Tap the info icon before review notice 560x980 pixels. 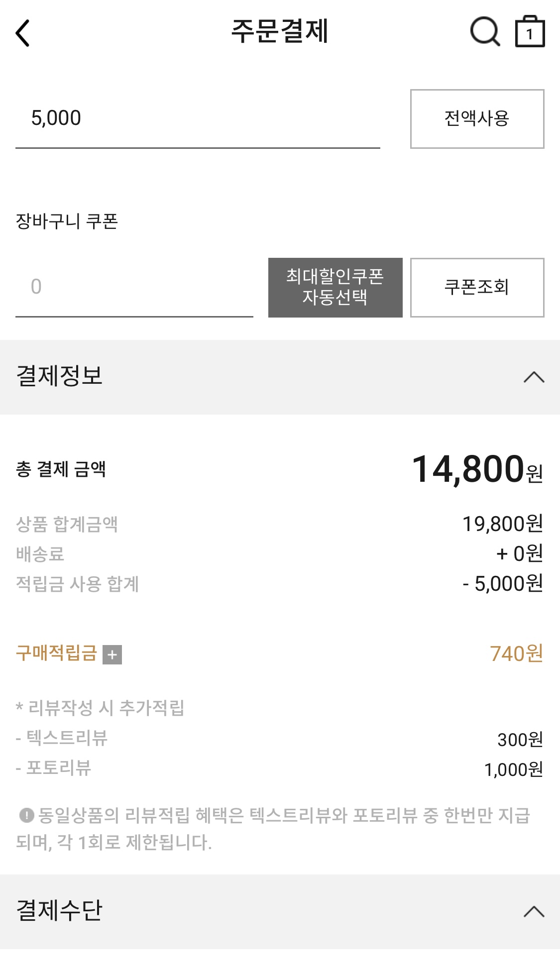tap(26, 815)
